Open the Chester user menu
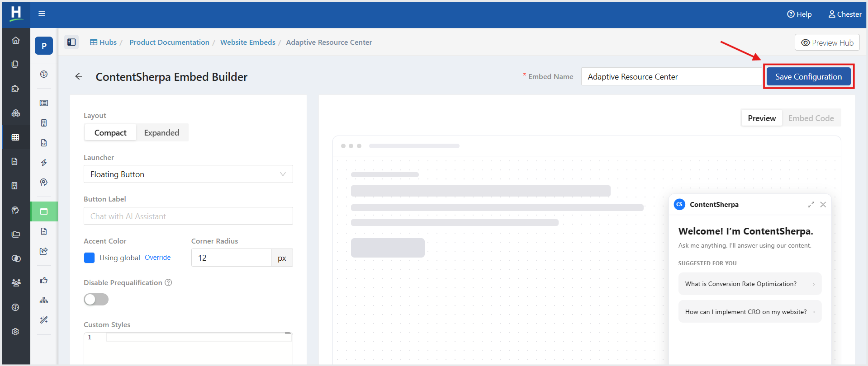 point(845,14)
